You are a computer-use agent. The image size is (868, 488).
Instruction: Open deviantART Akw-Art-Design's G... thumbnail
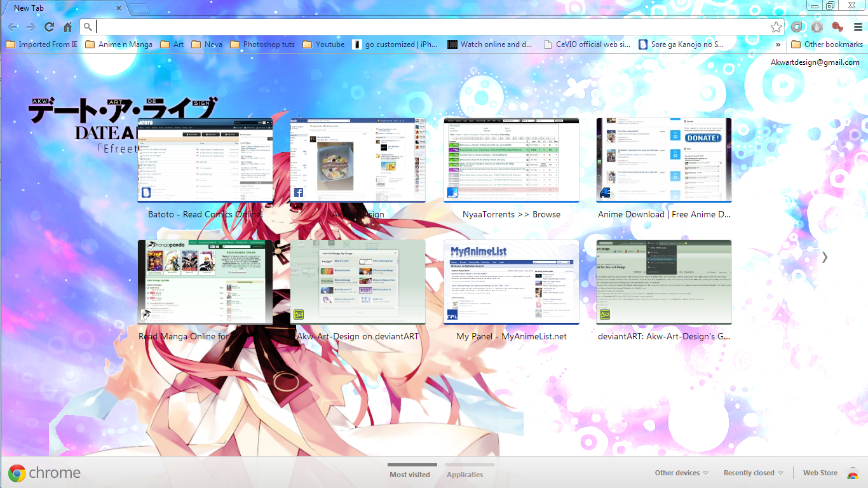[x=664, y=282]
